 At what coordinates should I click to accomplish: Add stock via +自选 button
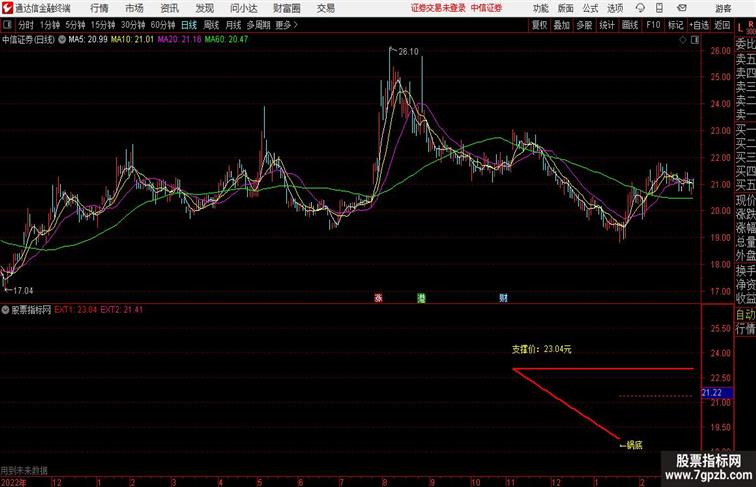[x=699, y=25]
